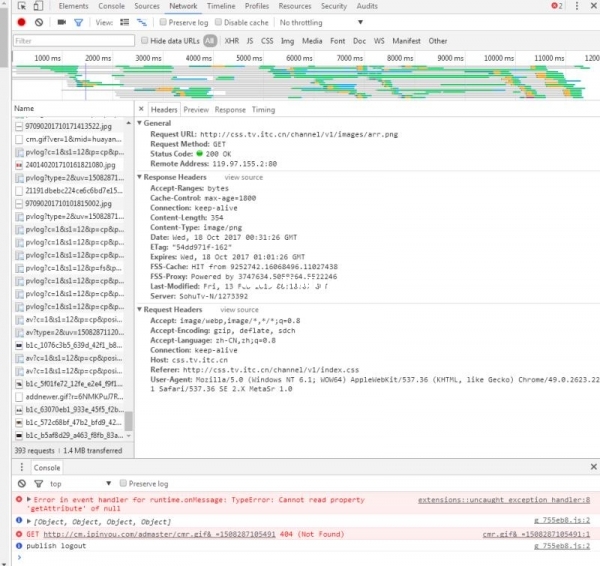This screenshot has height=566, width=600.
Task: Close the request details pane X
Action: [x=141, y=109]
